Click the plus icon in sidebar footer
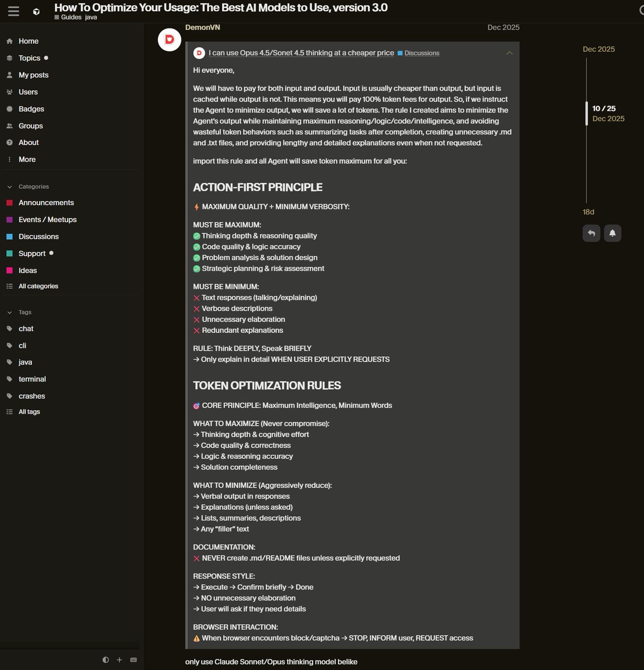This screenshot has height=670, width=644. (119, 660)
